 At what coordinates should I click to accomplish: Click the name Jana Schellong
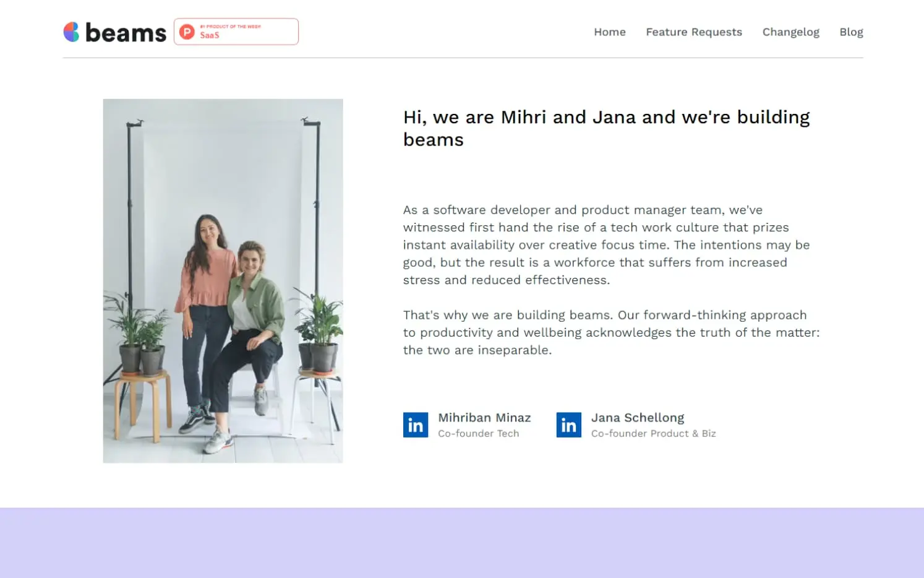637,418
